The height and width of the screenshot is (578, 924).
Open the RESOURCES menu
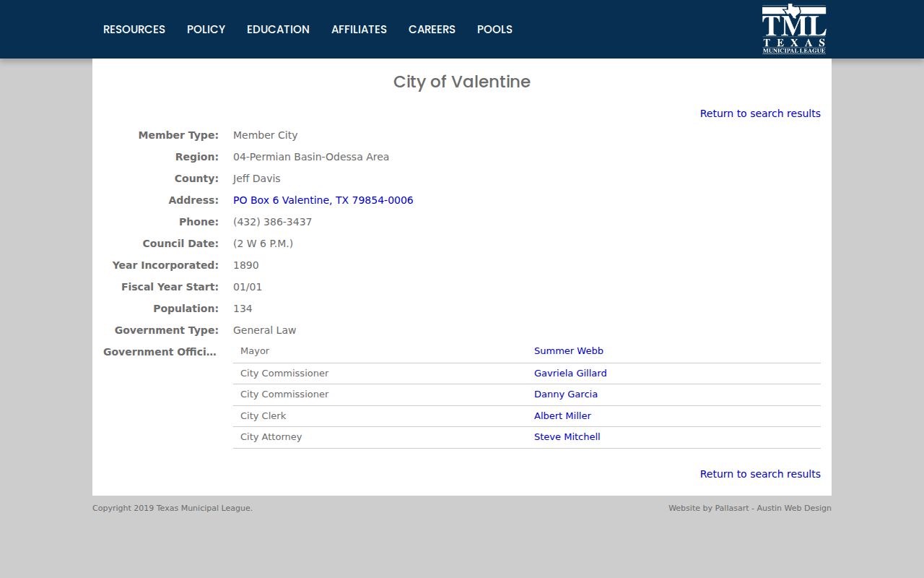[134, 30]
